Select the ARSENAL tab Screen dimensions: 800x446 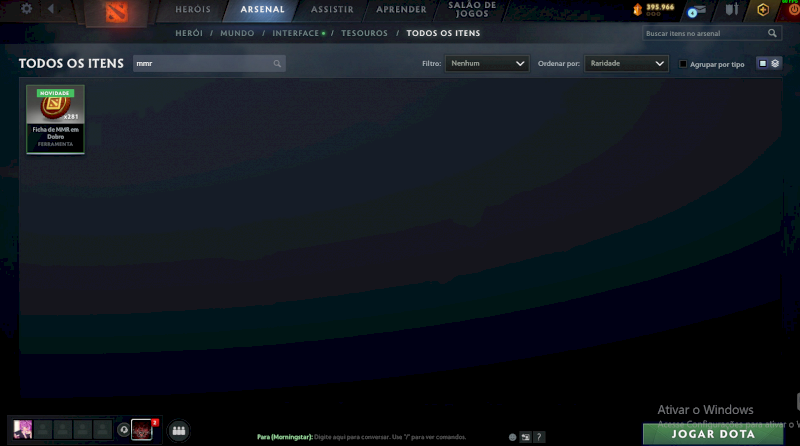pyautogui.click(x=262, y=10)
